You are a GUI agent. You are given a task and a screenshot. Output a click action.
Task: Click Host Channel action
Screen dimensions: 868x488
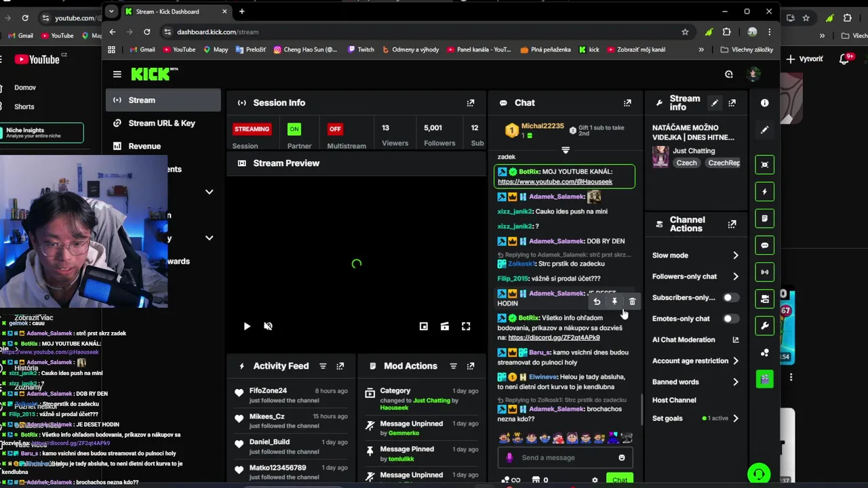click(674, 401)
